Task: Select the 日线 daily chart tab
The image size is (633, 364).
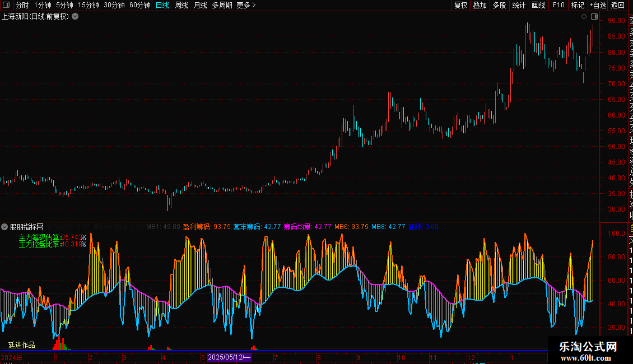Action: 162,5
